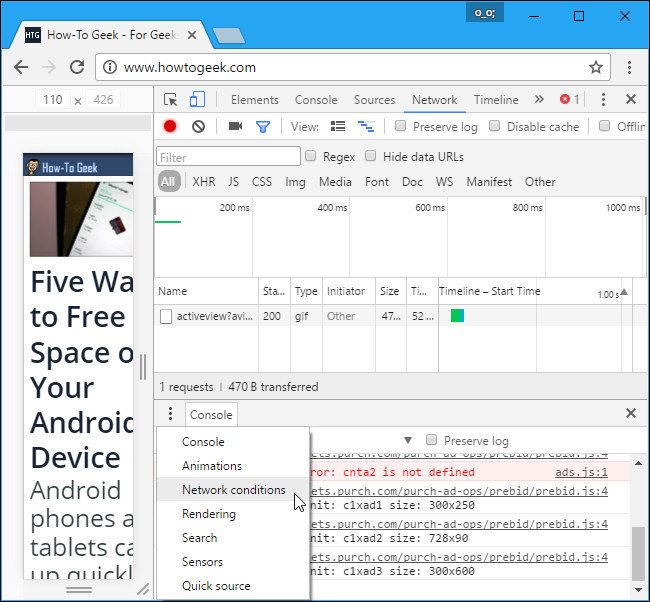Open the Console DevTools tab
The image size is (650, 602).
[316, 100]
